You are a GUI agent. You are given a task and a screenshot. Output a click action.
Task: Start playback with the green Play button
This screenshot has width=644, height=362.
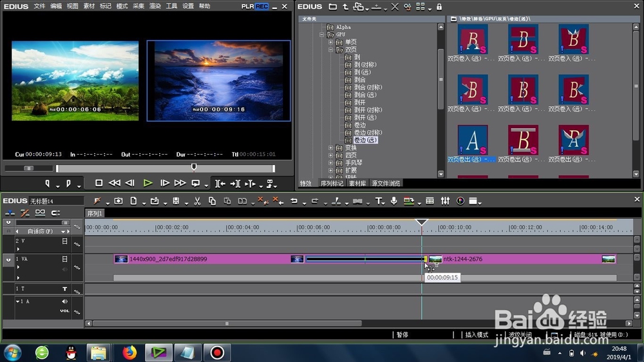click(x=148, y=183)
